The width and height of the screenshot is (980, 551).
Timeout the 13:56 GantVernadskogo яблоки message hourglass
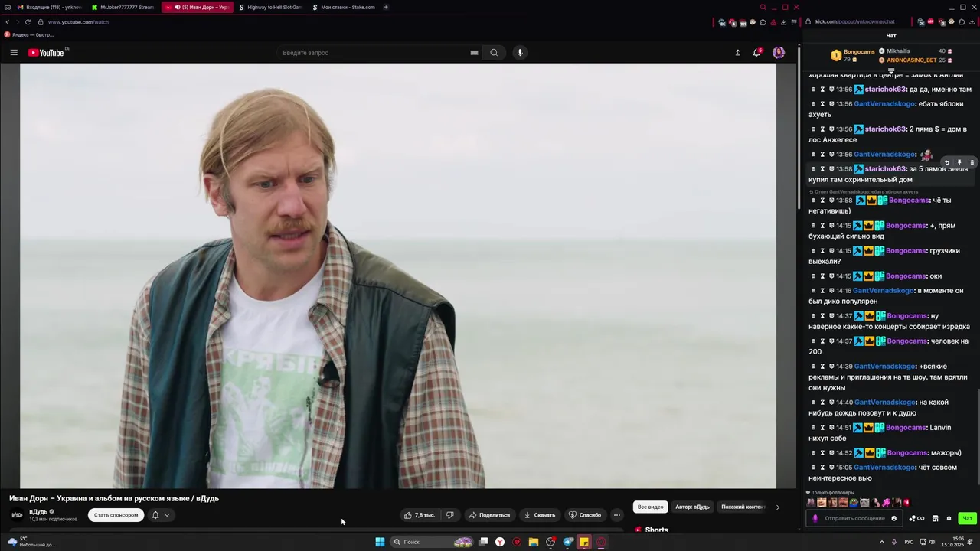click(822, 104)
